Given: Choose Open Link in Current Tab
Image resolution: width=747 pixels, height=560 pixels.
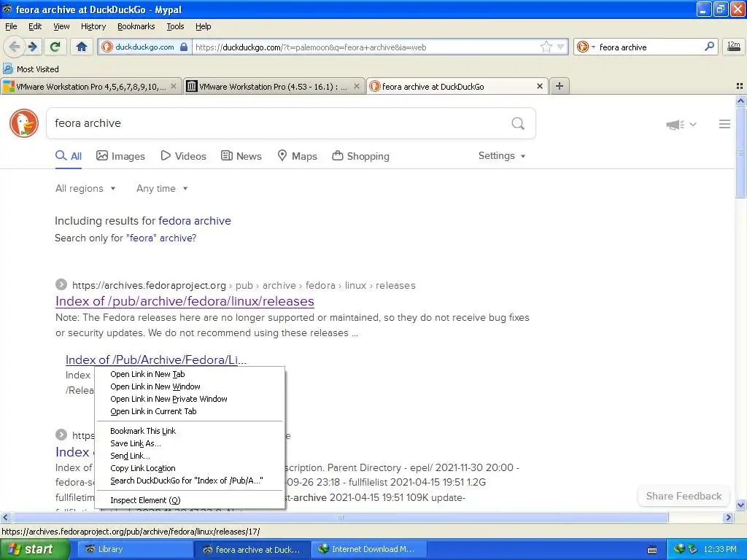Looking at the screenshot, I should pyautogui.click(x=190, y=411).
